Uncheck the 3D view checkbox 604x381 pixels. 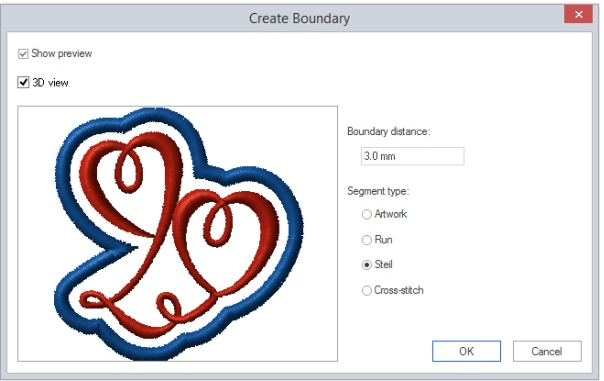coord(23,82)
